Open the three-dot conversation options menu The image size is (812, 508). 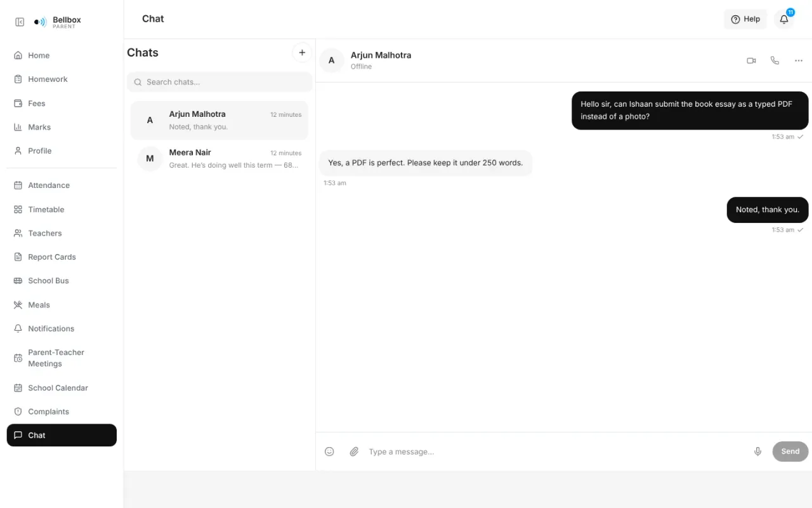[x=799, y=60]
